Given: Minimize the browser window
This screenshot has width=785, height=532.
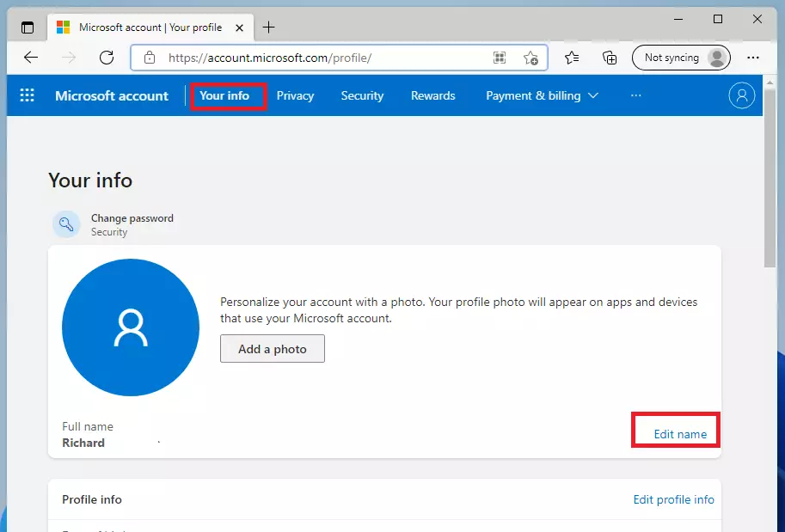Looking at the screenshot, I should [678, 20].
